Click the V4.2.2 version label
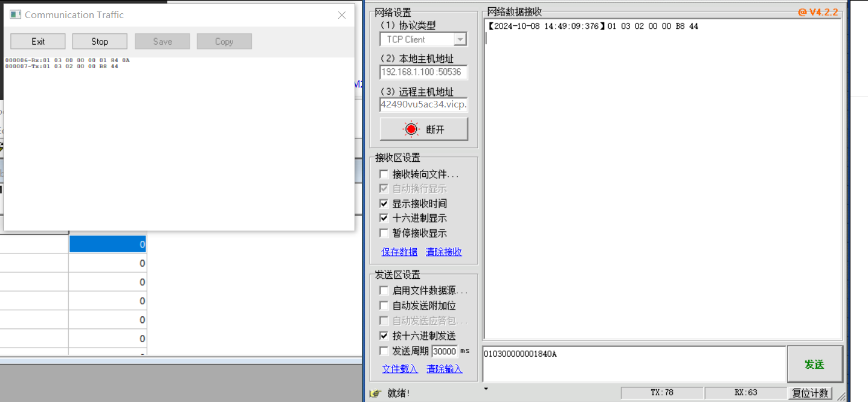Viewport: 868px width, 402px height. [x=825, y=11]
